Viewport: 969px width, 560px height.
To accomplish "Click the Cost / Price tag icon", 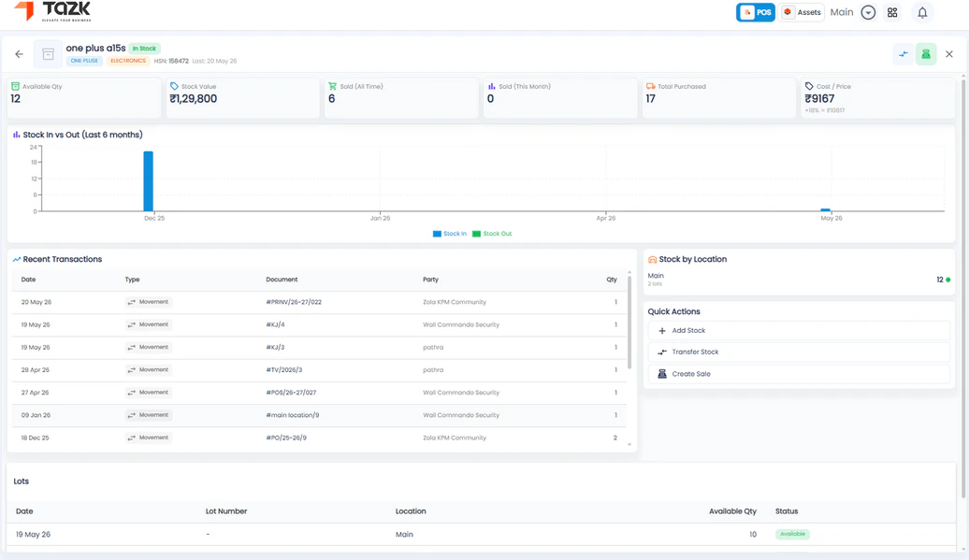I will [809, 86].
